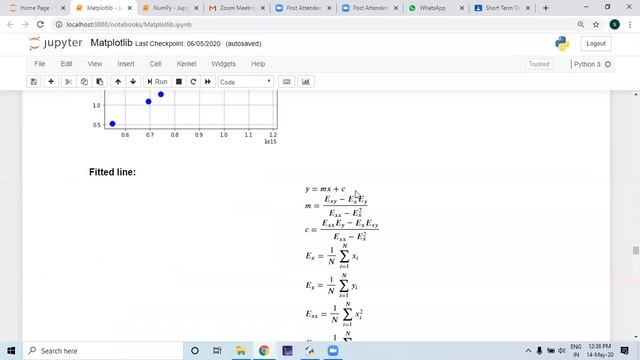Copy selected cells icon
Image resolution: width=640 pixels, height=360 pixels.
(x=84, y=82)
